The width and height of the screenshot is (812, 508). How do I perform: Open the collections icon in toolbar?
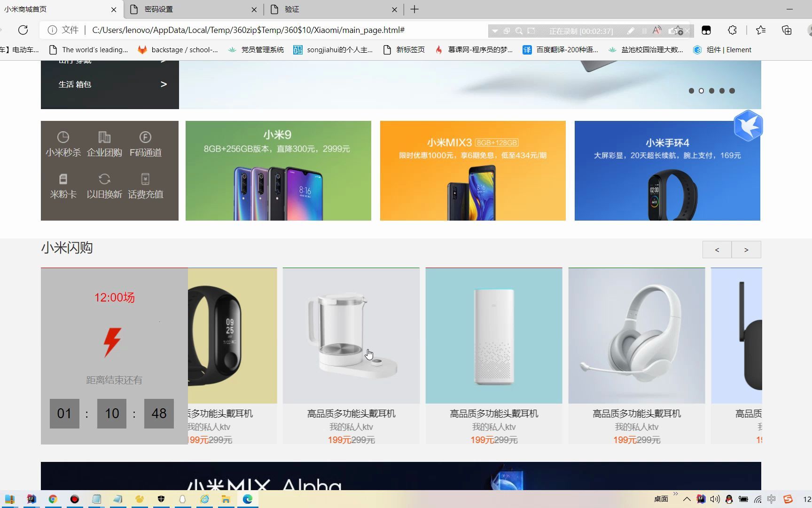pyautogui.click(x=787, y=30)
